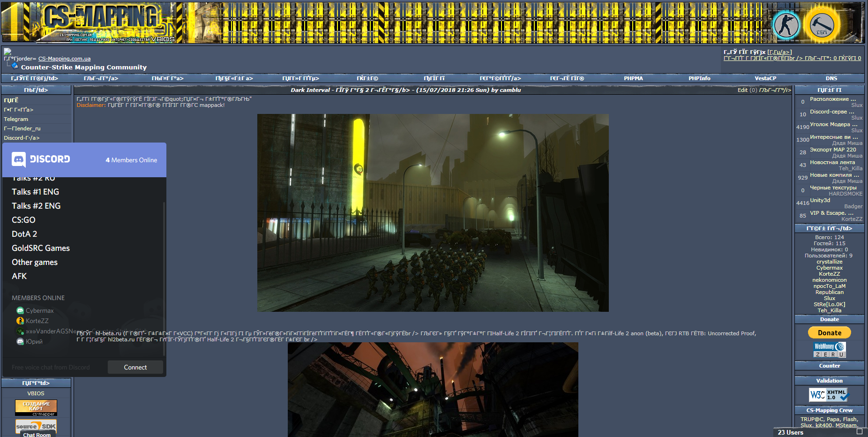Viewport: 868px width, 437px height.
Task: Open the Unity3d forum topic
Action: [820, 200]
